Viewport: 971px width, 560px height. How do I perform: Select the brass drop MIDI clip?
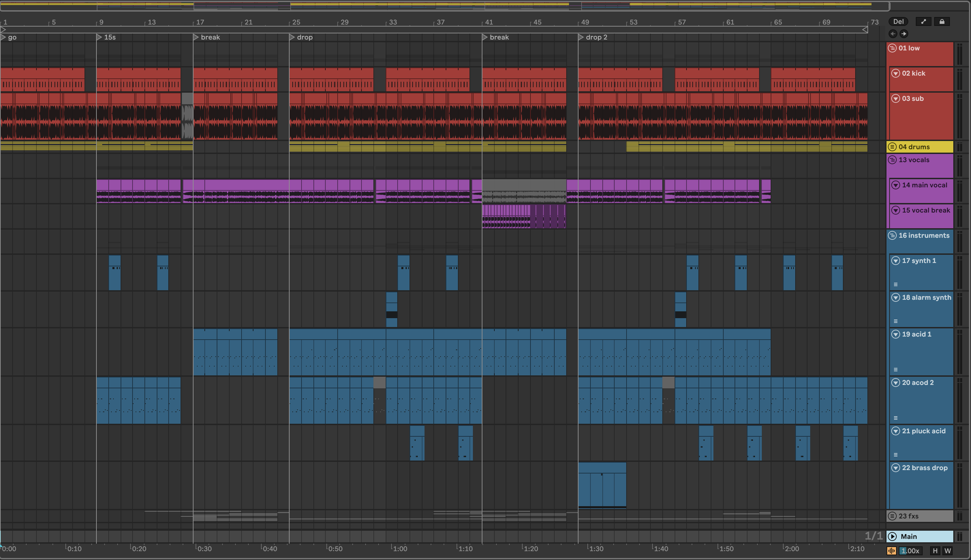coord(602,468)
